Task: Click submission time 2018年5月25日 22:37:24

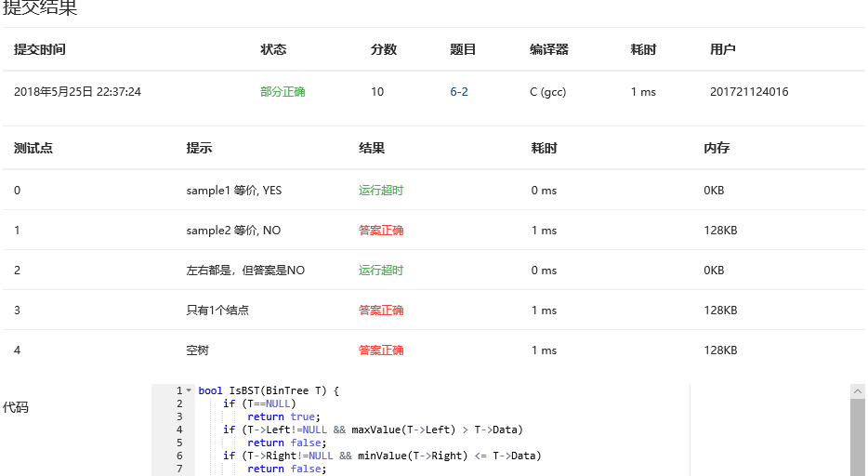Action: click(x=77, y=92)
